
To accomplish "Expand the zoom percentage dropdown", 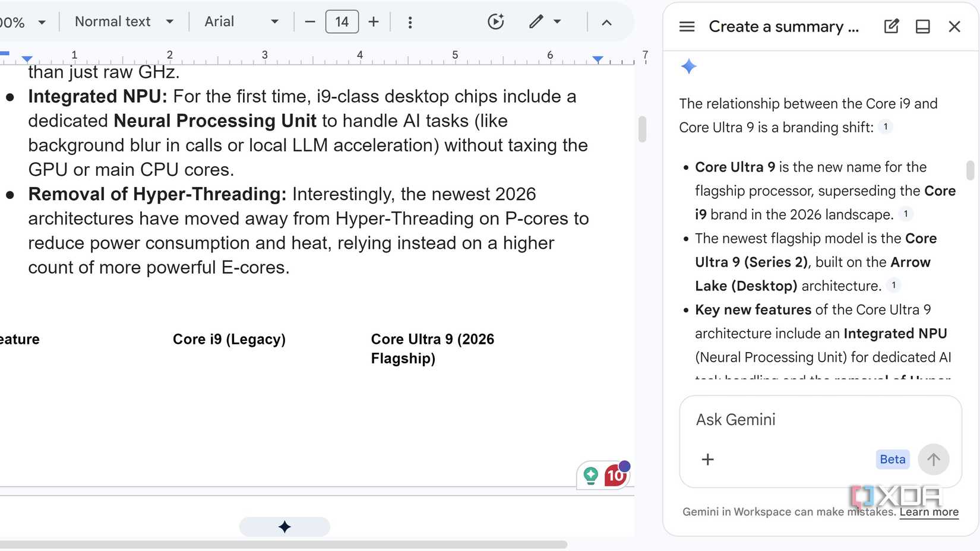I will click(42, 23).
